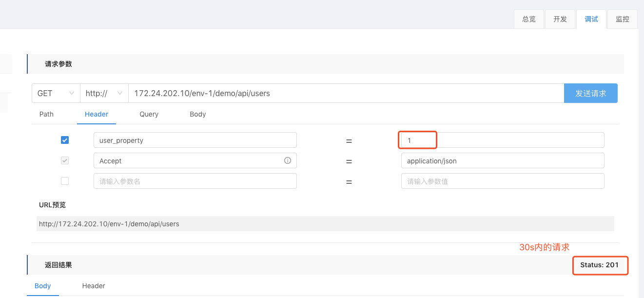Uncheck the user_property header checkbox
This screenshot has width=644, height=298.
(65, 140)
